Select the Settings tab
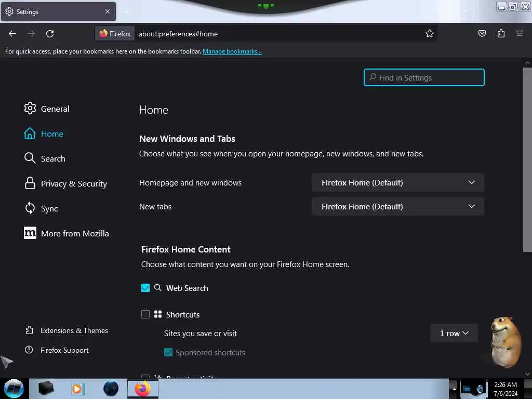This screenshot has width=532, height=399. [x=58, y=11]
